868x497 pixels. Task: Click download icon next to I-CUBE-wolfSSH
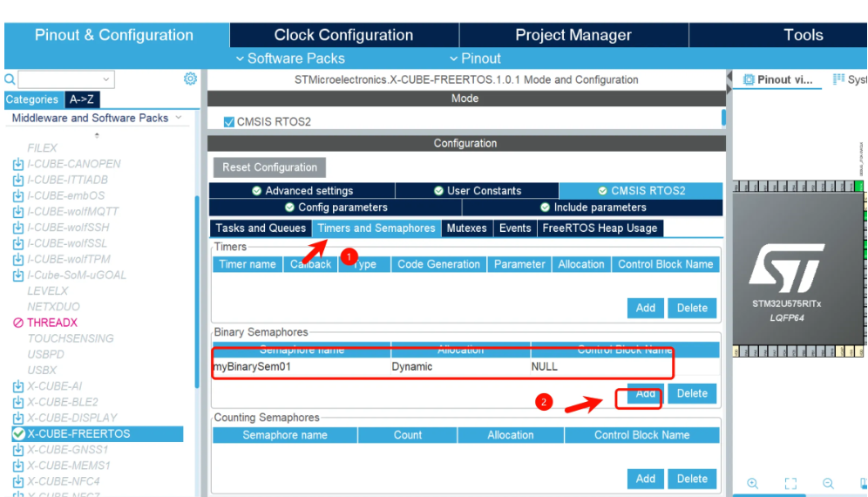(18, 228)
